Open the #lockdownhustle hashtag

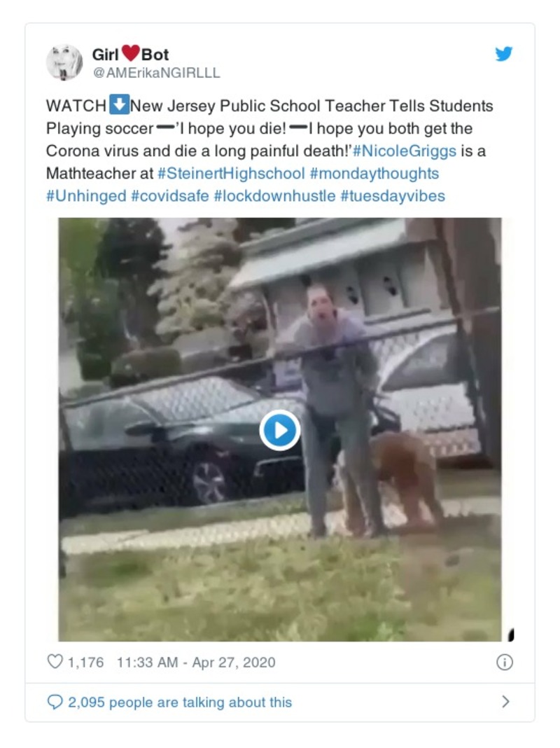[275, 195]
